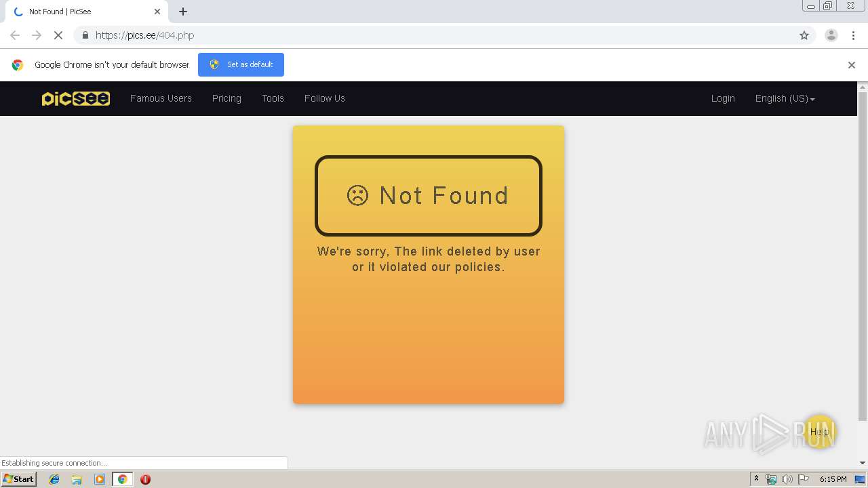Click the Not Found heading box
This screenshot has width=868, height=488.
(429, 196)
